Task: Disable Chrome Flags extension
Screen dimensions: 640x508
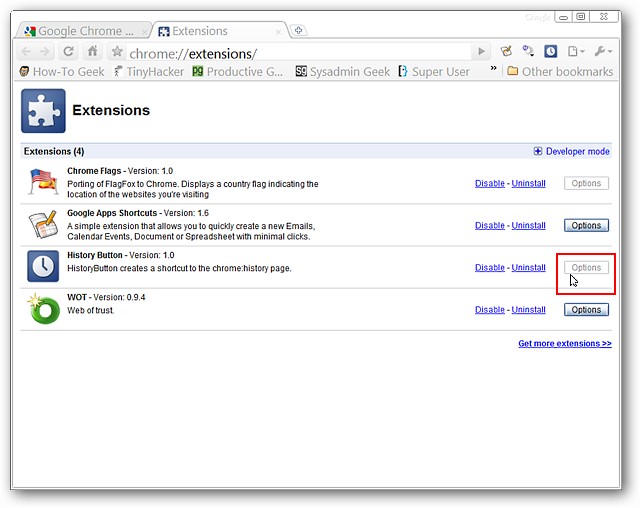Action: coord(489,184)
